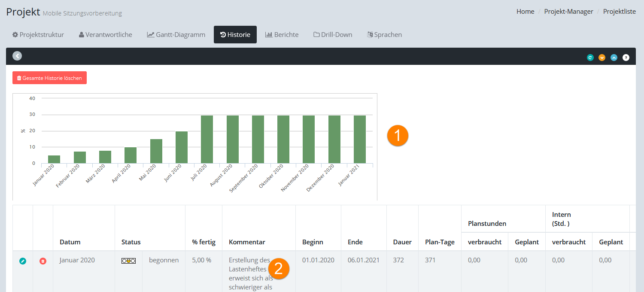The width and height of the screenshot is (644, 292).
Task: Open the Verantwortliche tab
Action: [106, 35]
